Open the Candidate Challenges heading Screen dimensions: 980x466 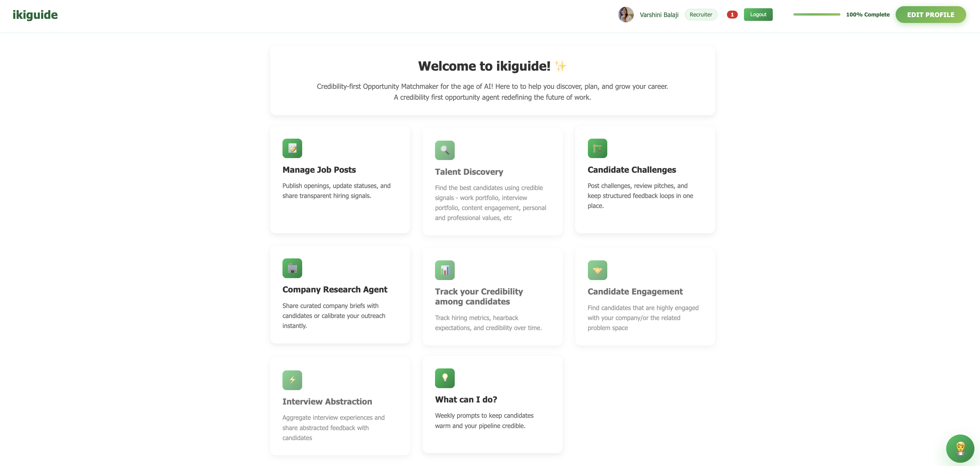click(631, 170)
